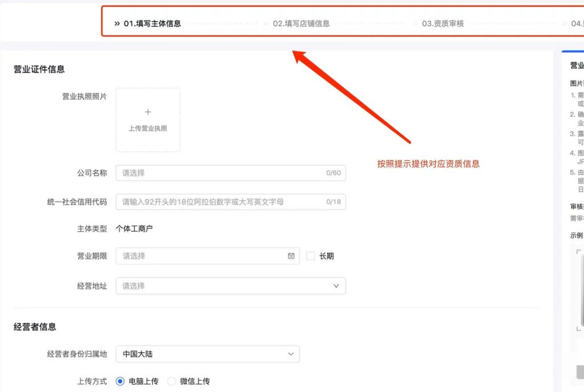Viewport: 584px width, 392px height.
Task: Click the arrow icon before 02.填写店铺信息
Action: (266, 24)
